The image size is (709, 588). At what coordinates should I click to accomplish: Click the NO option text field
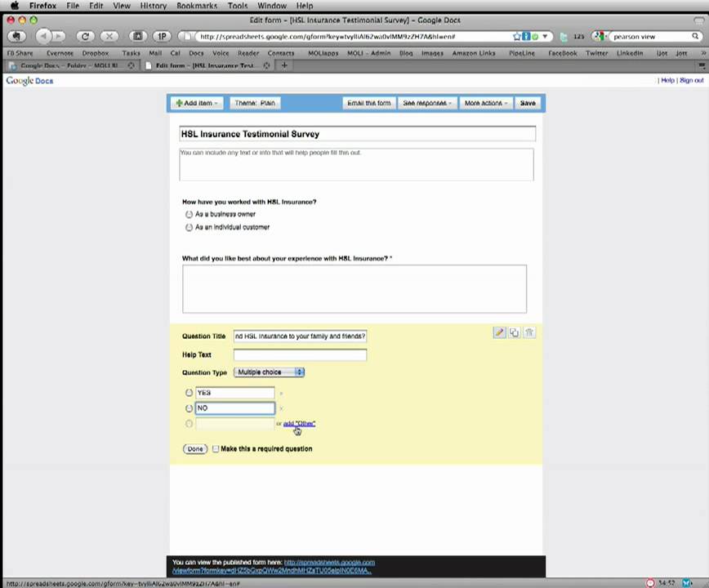(x=234, y=408)
